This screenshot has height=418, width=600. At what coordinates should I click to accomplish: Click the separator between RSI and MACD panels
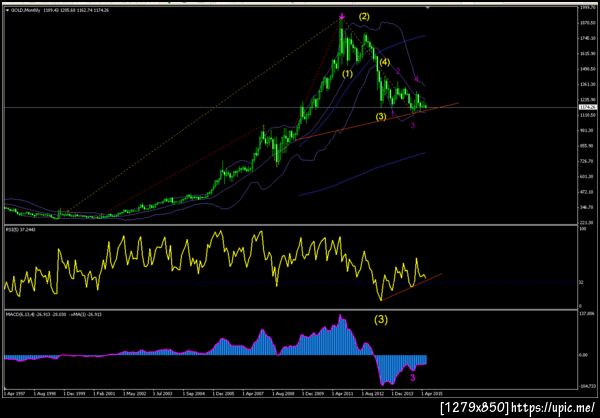(291, 309)
